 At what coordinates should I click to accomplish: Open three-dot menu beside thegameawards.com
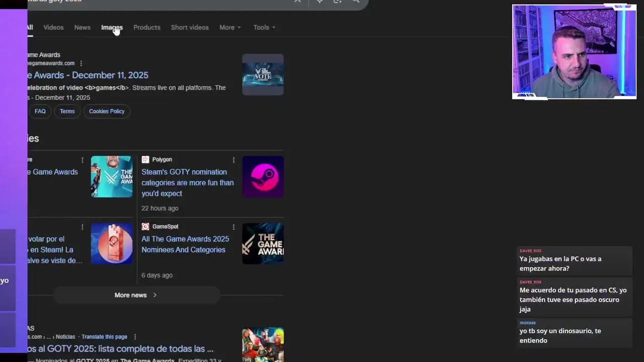[81, 63]
